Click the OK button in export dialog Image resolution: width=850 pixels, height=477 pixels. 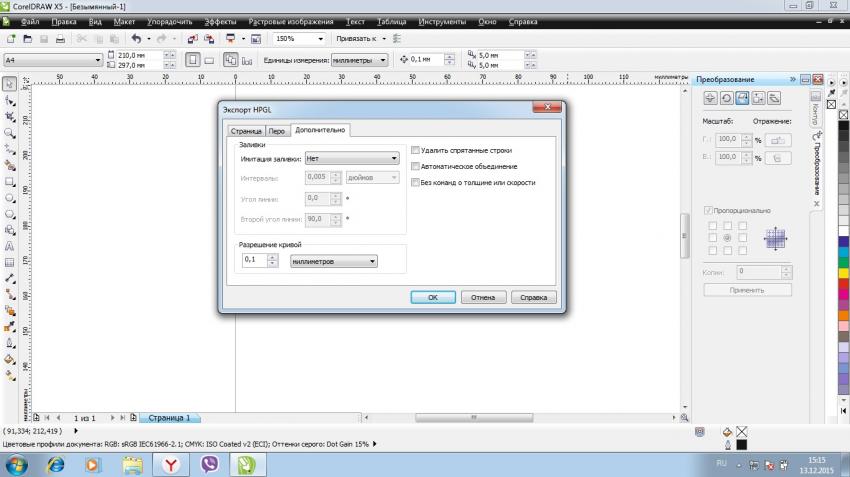433,297
